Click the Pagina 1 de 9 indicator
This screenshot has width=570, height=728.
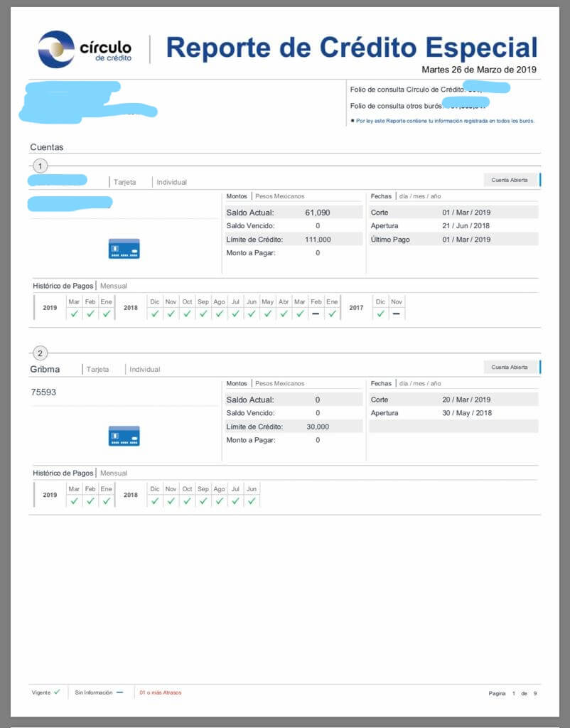click(x=510, y=692)
